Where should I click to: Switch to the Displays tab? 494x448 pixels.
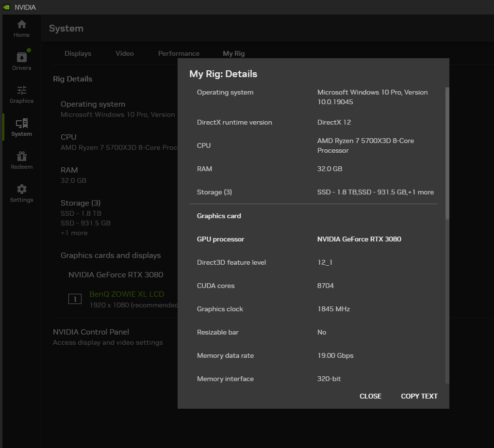78,53
